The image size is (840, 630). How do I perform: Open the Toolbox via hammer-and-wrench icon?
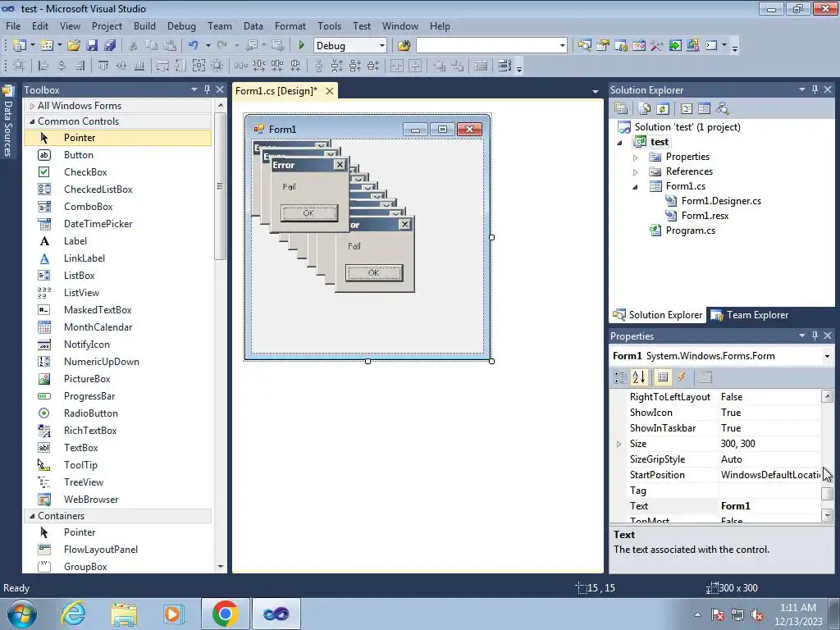tap(657, 46)
